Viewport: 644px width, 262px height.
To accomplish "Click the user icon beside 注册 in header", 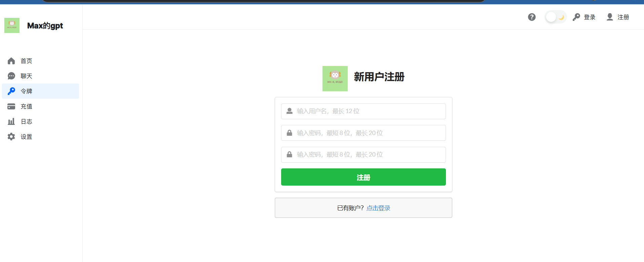I will tap(610, 17).
